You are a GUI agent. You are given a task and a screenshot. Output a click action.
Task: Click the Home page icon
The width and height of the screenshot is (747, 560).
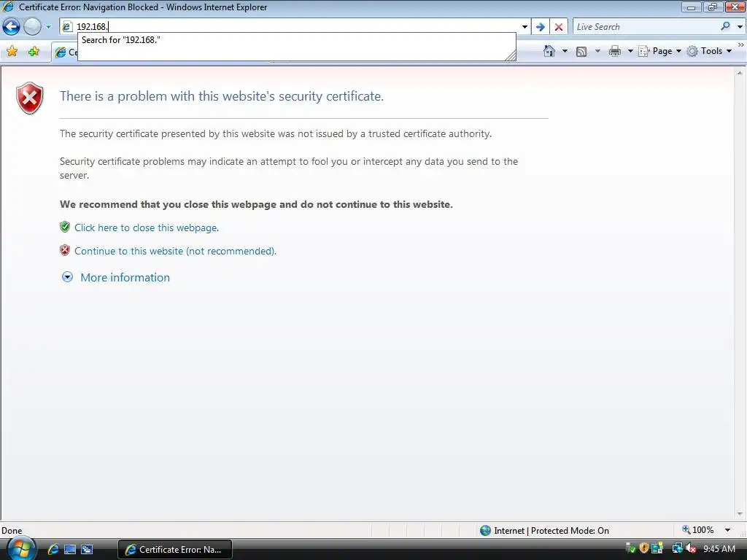coord(549,51)
